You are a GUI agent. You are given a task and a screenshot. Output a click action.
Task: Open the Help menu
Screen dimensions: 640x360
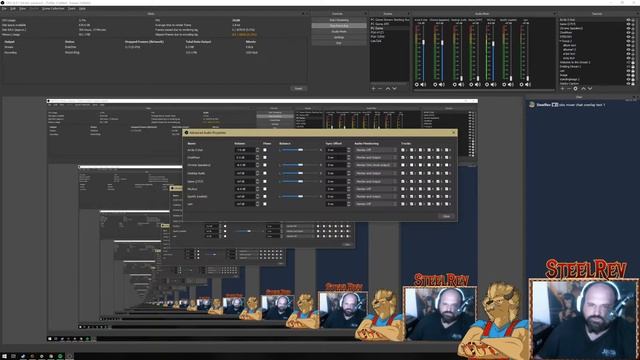click(x=82, y=8)
